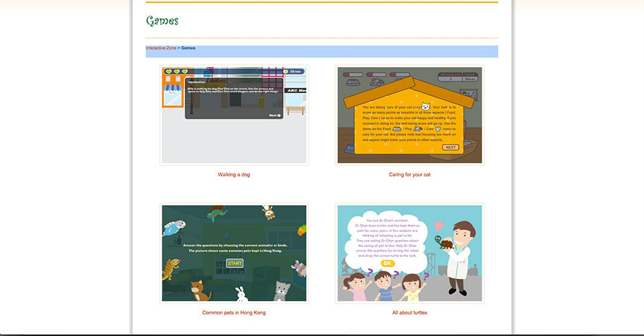Click the Interactive Zone breadcrumb link
Image resolution: width=644 pixels, height=336 pixels.
click(x=162, y=48)
